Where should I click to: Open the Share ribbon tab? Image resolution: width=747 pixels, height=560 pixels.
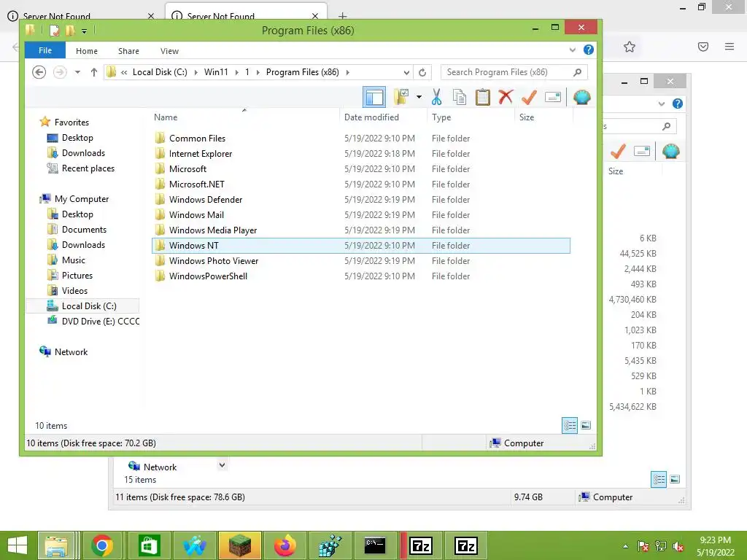click(x=128, y=51)
